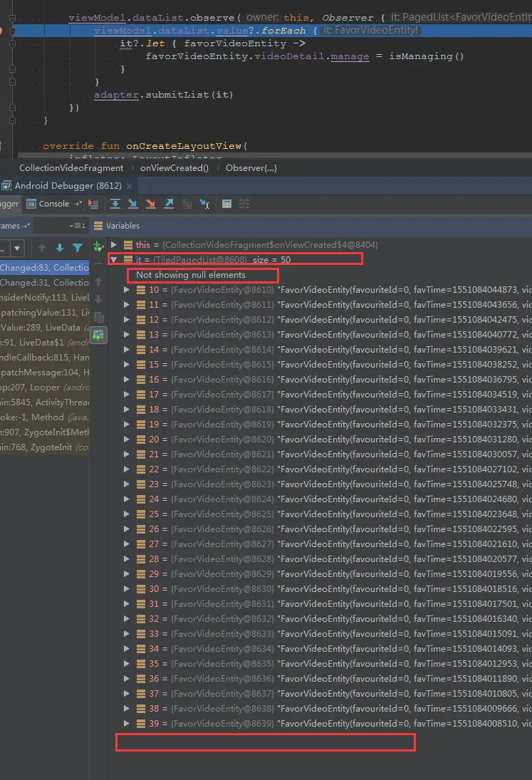Expand element 30 FavorVideoEntity@8630

point(127,589)
